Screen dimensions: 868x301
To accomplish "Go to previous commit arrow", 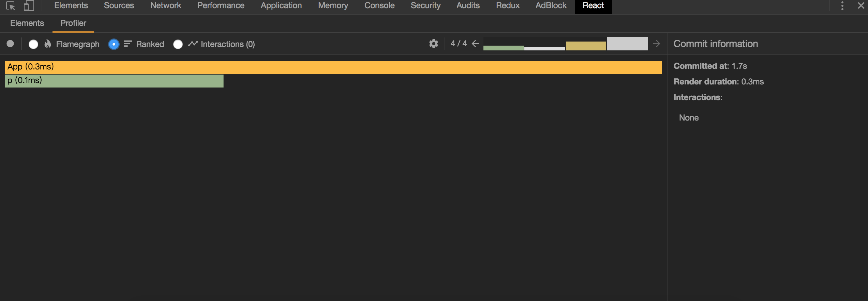I will pos(475,44).
